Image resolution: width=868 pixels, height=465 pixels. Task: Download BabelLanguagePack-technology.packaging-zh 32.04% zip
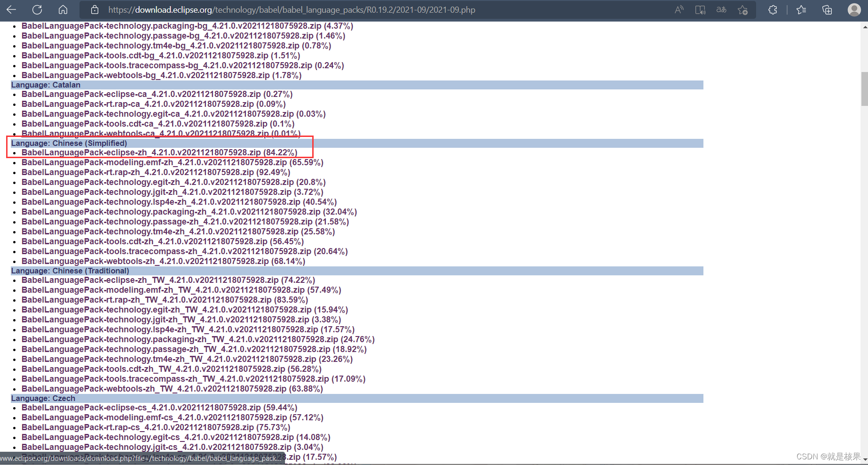[189, 212]
